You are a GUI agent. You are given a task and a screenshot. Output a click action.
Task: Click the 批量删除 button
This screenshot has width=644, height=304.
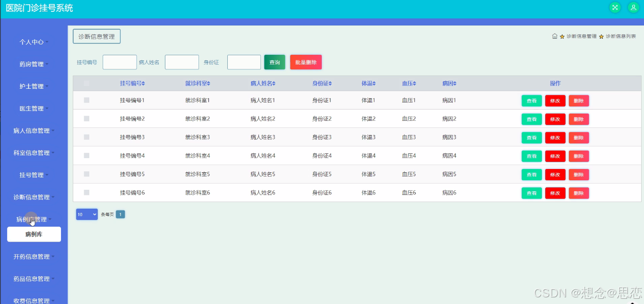[306, 62]
